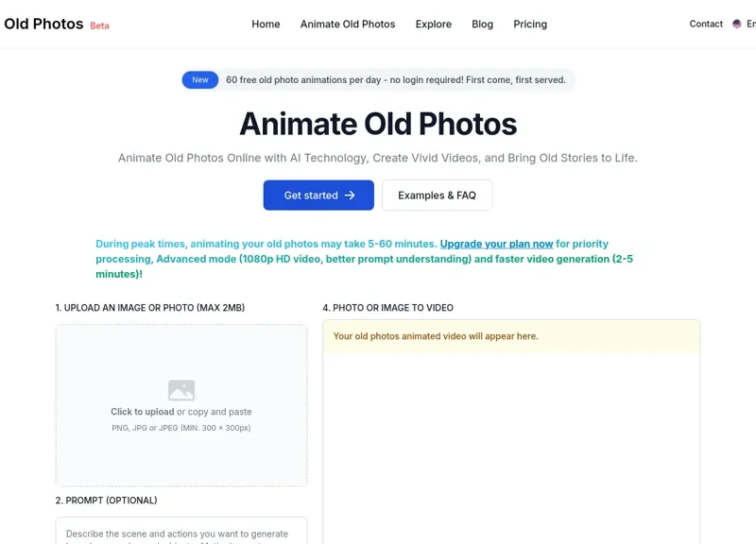Click '4. PHOTO OR IMAGE TO VIDEO' label
The height and width of the screenshot is (544, 756).
point(387,308)
